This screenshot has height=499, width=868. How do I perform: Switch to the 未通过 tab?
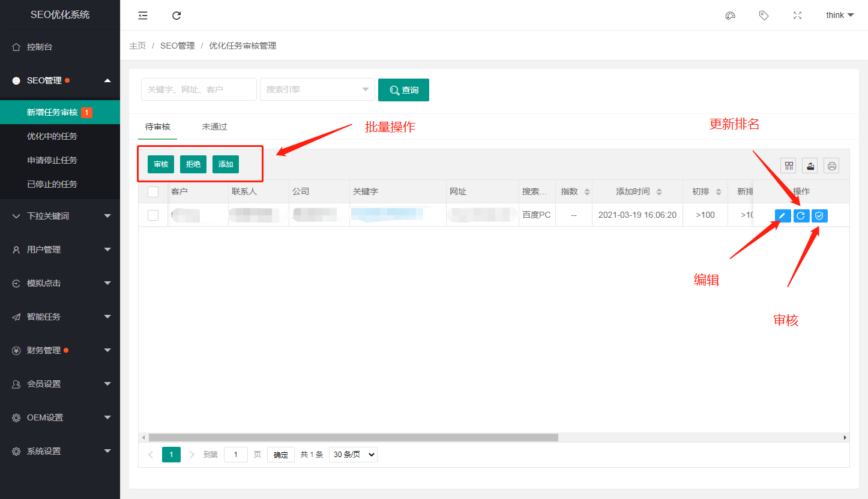tap(214, 127)
